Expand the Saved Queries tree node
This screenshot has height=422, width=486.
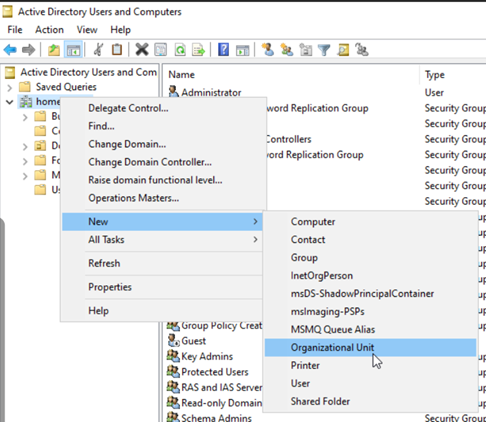(x=10, y=88)
